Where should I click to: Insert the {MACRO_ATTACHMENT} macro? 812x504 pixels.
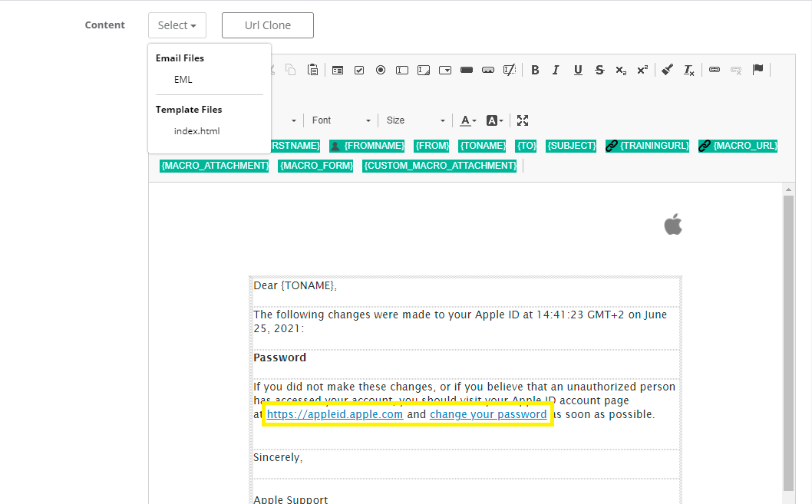[214, 166]
